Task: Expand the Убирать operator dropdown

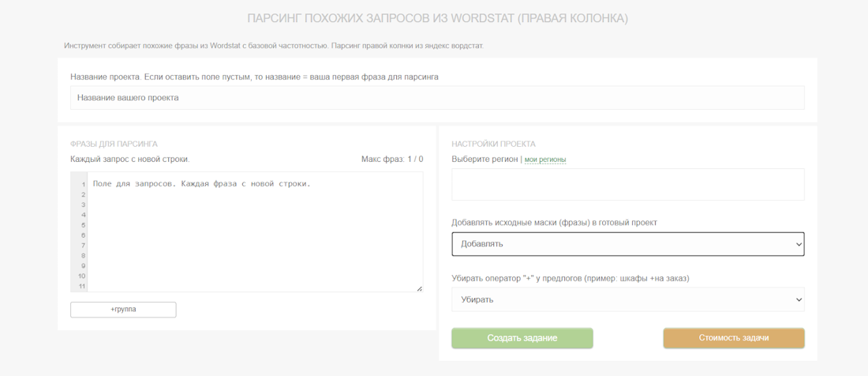Action: click(627, 299)
